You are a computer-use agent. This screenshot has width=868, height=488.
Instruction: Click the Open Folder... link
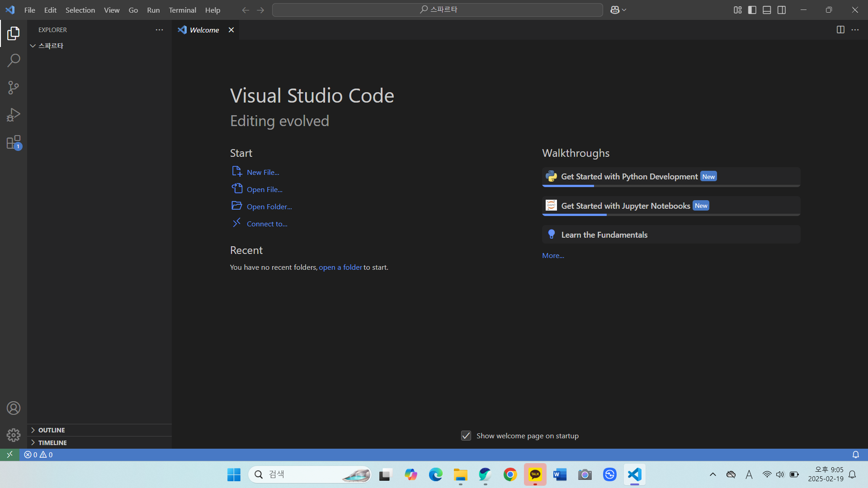pyautogui.click(x=269, y=206)
